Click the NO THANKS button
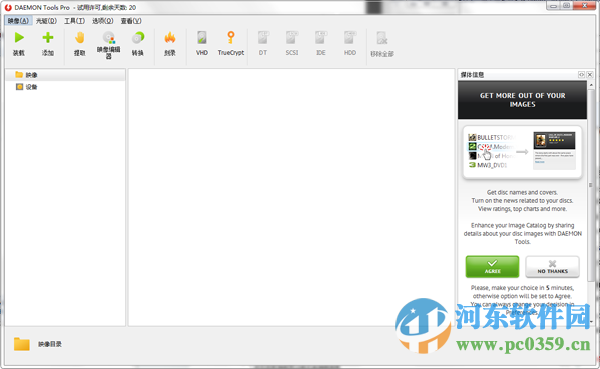 pyautogui.click(x=553, y=267)
